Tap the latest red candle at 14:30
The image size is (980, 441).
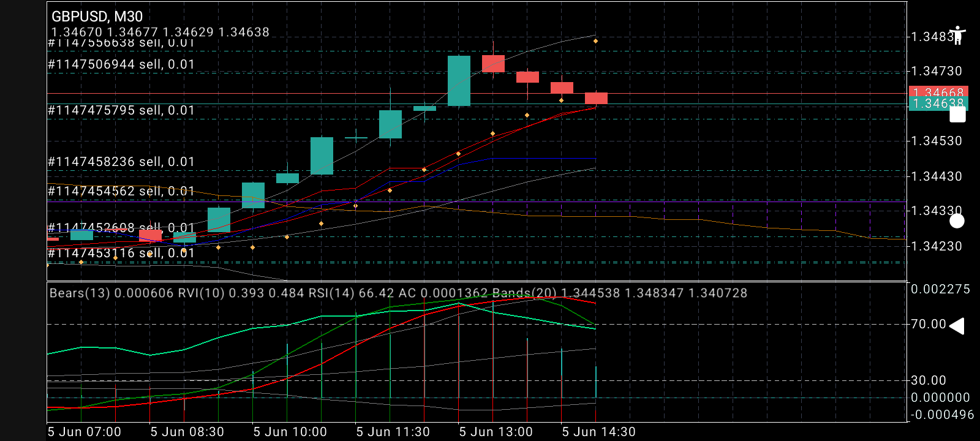596,98
